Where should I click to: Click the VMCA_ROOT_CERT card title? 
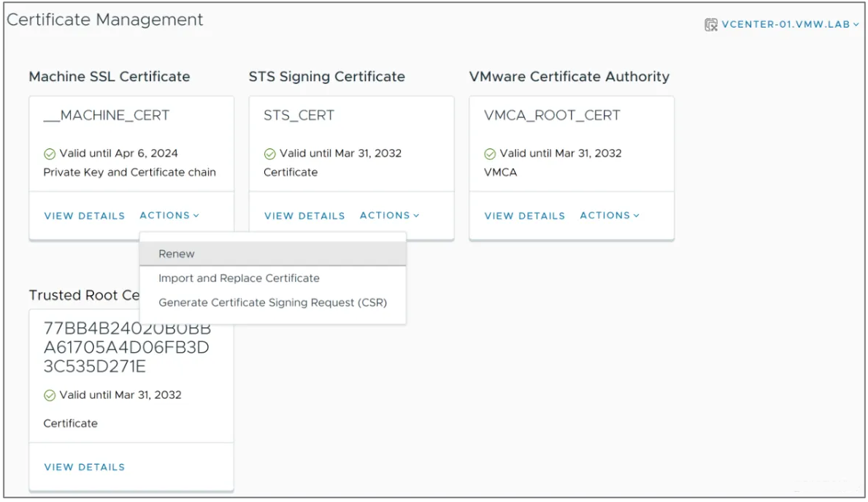552,115
